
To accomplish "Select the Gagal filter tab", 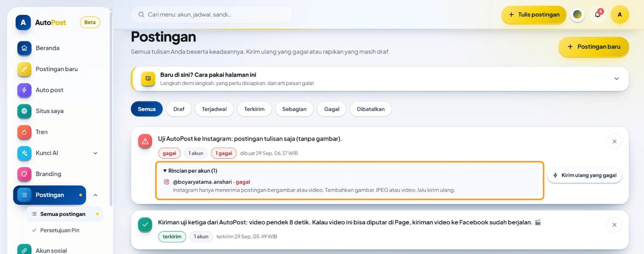I will pyautogui.click(x=332, y=109).
